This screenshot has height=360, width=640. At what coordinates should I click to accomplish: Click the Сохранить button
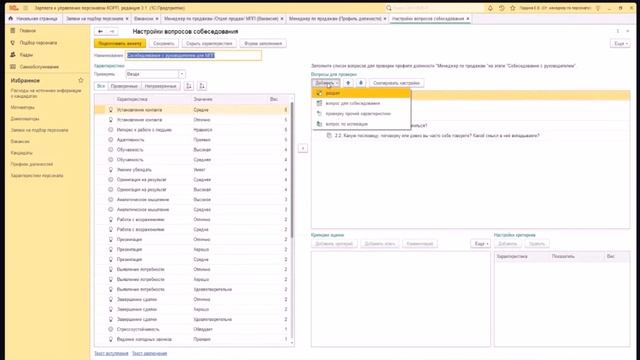(x=164, y=43)
